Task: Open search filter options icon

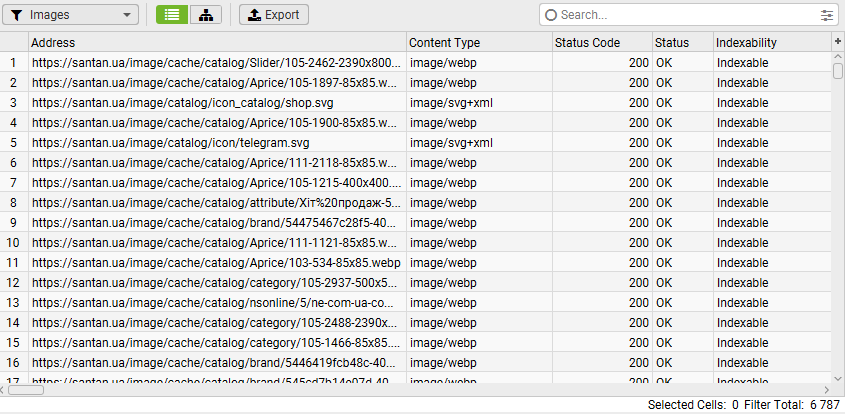Action: tap(827, 15)
